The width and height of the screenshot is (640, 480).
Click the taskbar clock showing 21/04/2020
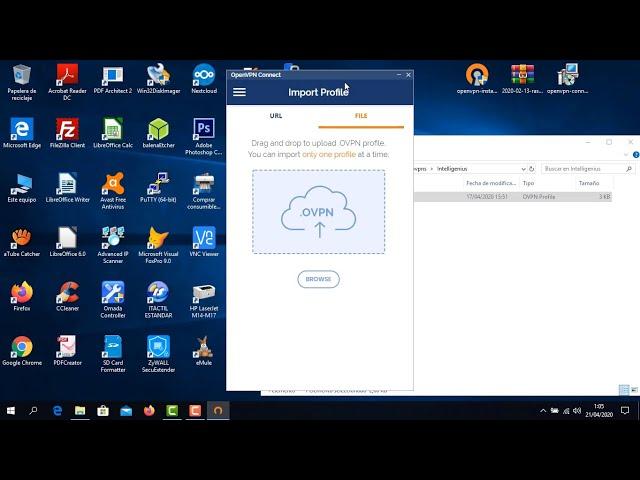pyautogui.click(x=599, y=411)
